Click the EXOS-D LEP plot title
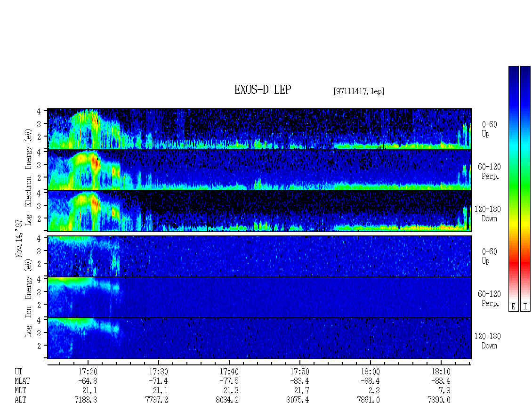Image resolution: width=532 pixels, height=412 pixels. [x=263, y=90]
